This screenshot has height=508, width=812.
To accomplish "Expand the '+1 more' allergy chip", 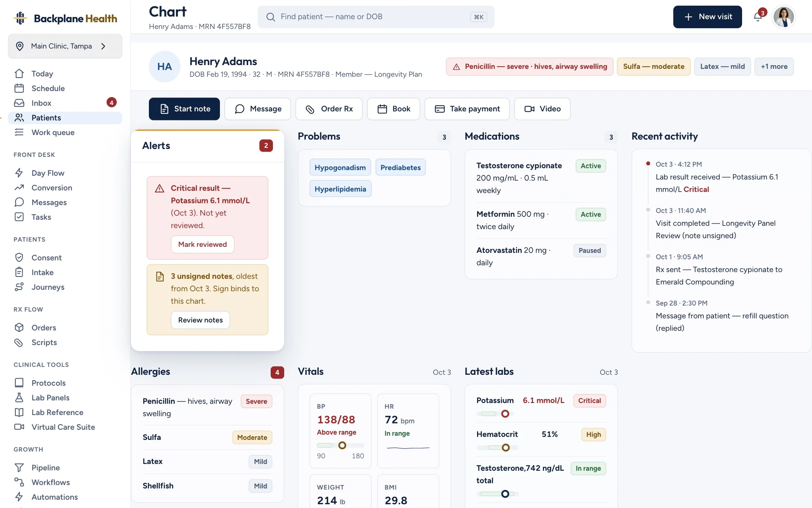I will click(774, 66).
